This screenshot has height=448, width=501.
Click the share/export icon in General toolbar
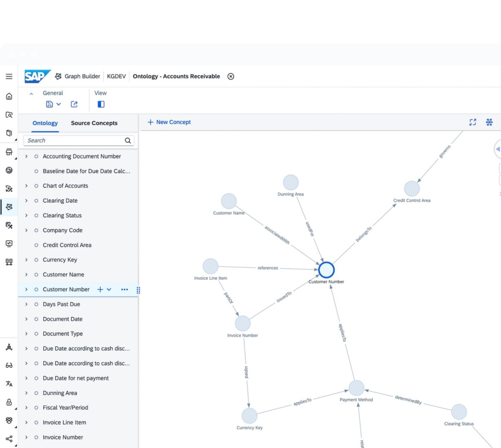tap(74, 104)
